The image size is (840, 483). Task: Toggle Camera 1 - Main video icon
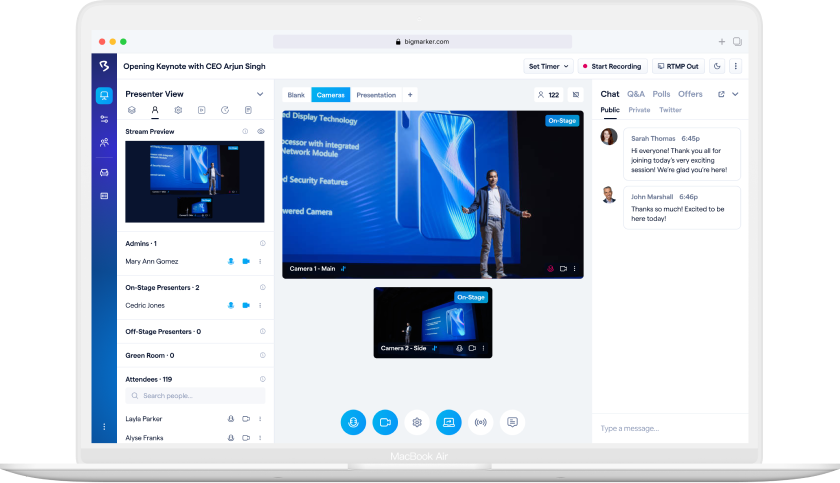(x=563, y=269)
